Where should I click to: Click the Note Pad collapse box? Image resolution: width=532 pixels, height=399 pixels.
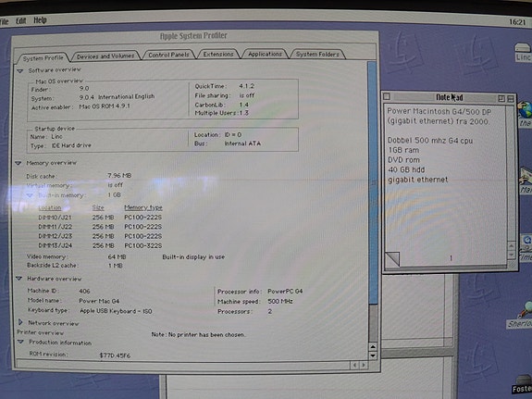(x=511, y=98)
